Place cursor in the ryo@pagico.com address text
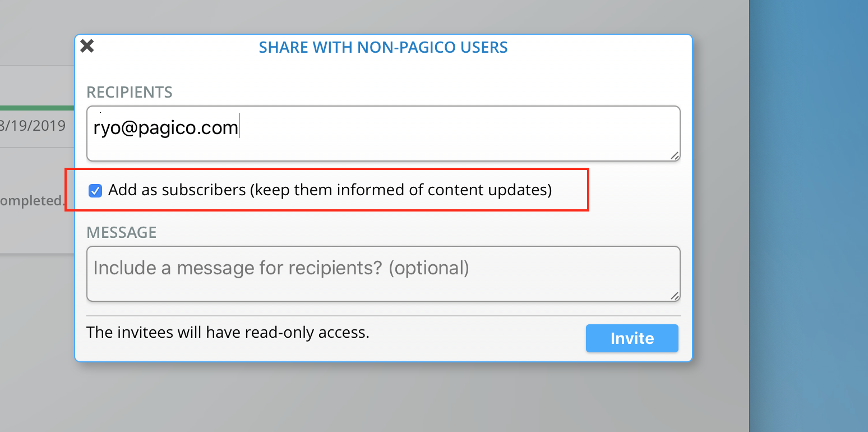 coord(165,128)
